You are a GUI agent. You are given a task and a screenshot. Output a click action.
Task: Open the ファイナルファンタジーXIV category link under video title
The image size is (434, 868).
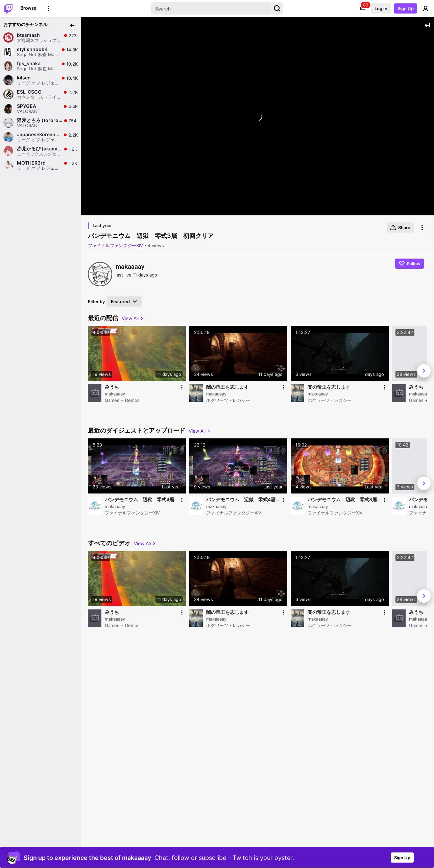click(115, 246)
